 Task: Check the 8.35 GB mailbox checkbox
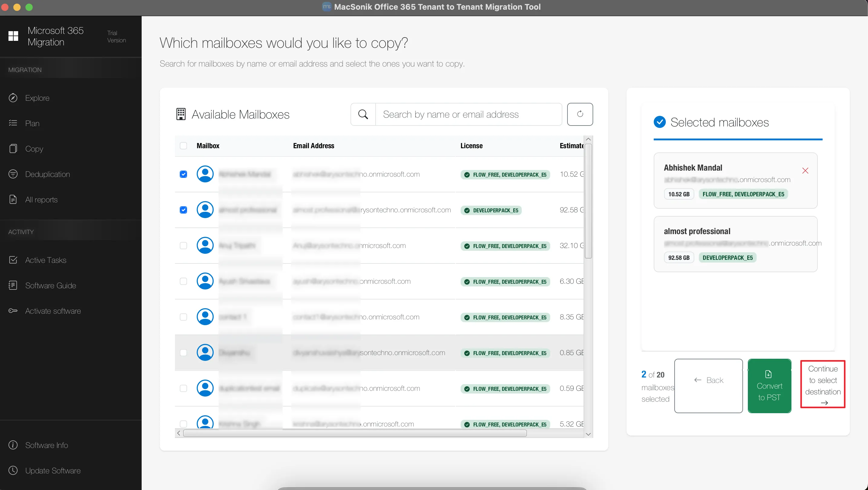point(183,317)
